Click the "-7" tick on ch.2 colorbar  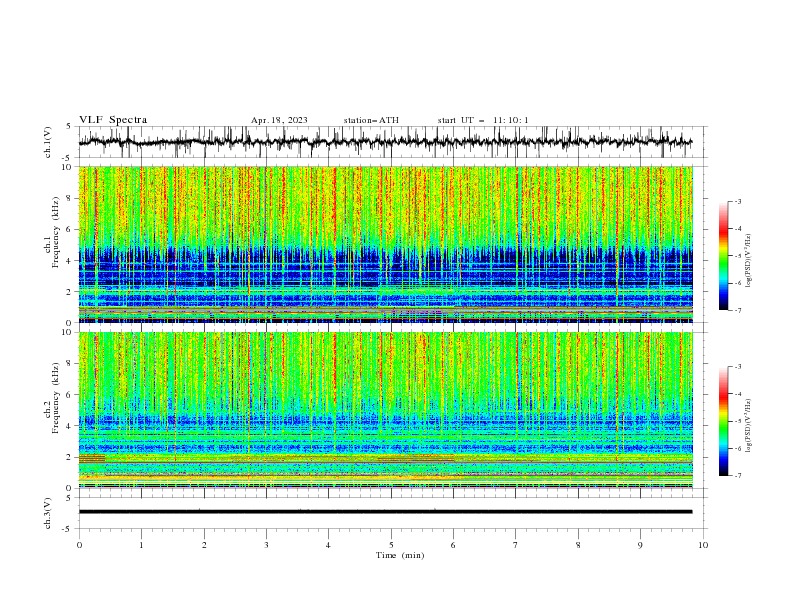click(x=738, y=476)
